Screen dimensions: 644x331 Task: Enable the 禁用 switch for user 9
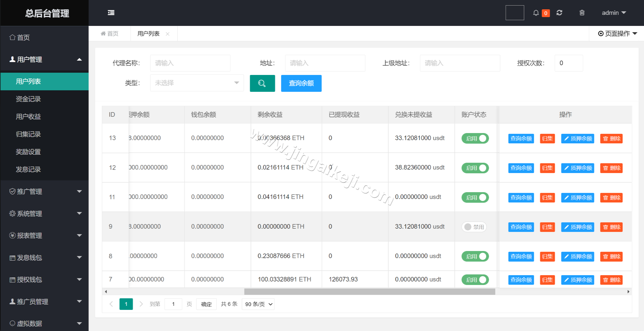pos(474,227)
